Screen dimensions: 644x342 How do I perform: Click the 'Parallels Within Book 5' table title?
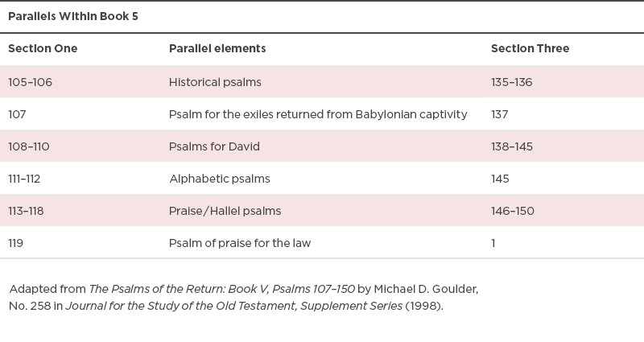click(73, 16)
